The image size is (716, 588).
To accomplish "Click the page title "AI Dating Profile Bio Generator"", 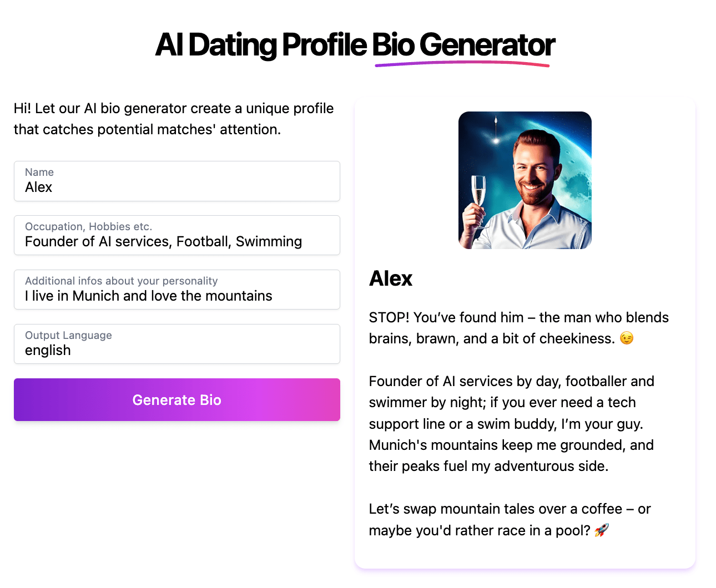I will pos(355,45).
